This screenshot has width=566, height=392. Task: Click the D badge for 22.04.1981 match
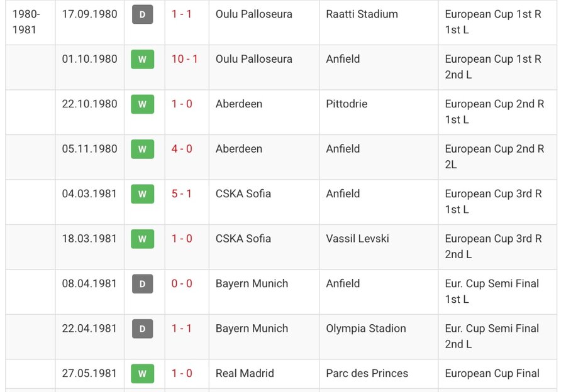tap(142, 329)
